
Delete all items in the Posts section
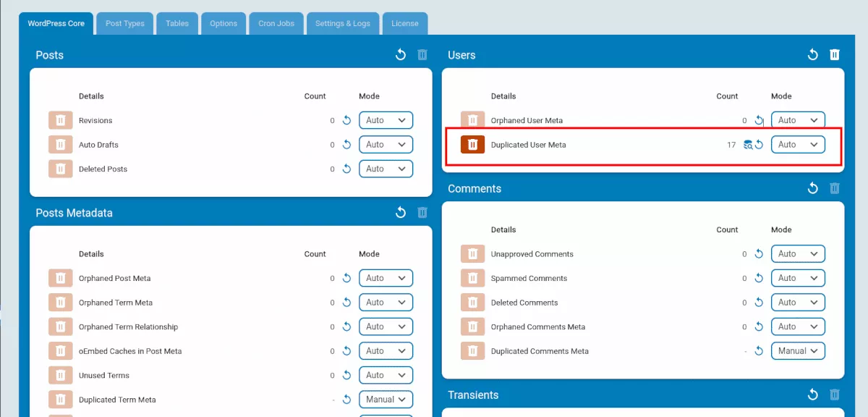click(x=422, y=55)
